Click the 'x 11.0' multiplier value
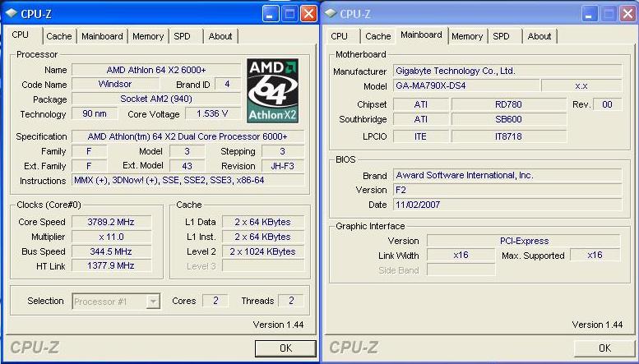 111,237
